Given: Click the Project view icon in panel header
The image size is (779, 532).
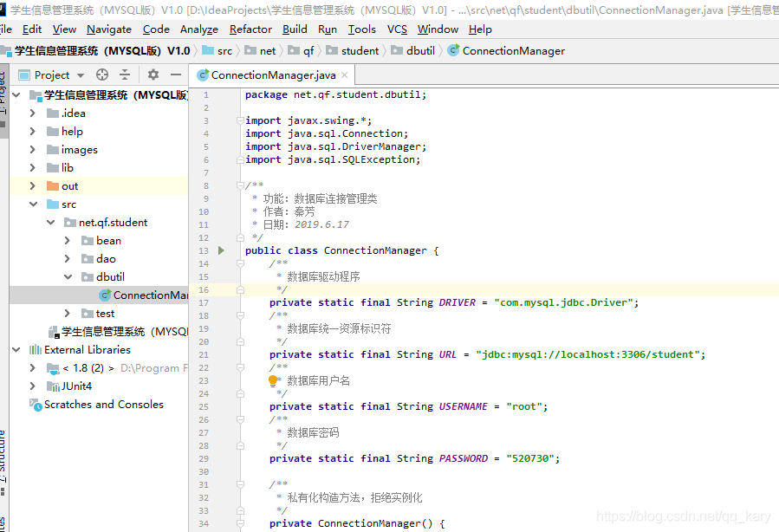Looking at the screenshot, I should pyautogui.click(x=24, y=75).
